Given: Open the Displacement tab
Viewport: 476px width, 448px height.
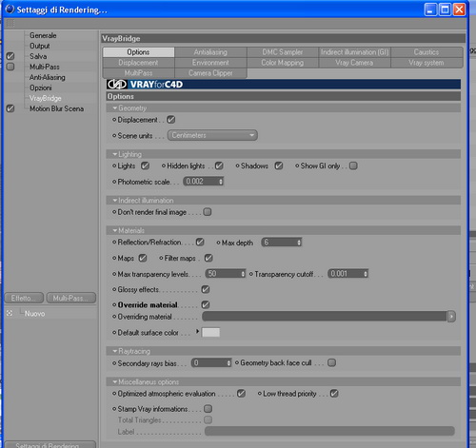Looking at the screenshot, I should click(138, 63).
